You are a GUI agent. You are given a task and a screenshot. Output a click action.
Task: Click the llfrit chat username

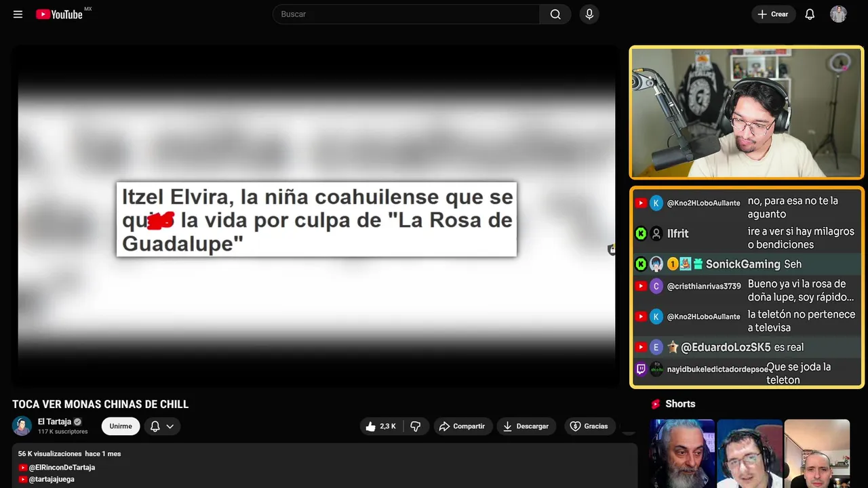pos(677,233)
